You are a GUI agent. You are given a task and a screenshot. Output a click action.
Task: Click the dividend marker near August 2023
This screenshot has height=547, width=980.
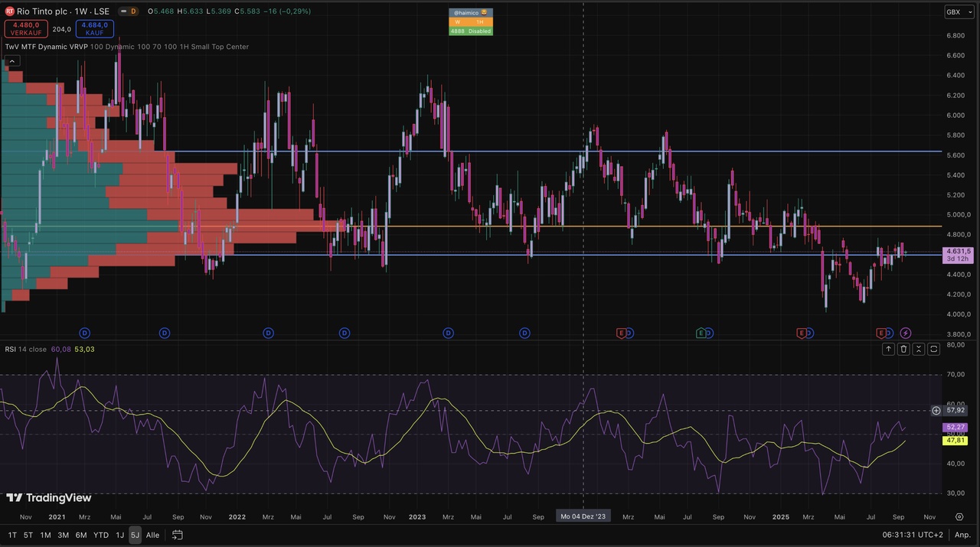pyautogui.click(x=524, y=333)
